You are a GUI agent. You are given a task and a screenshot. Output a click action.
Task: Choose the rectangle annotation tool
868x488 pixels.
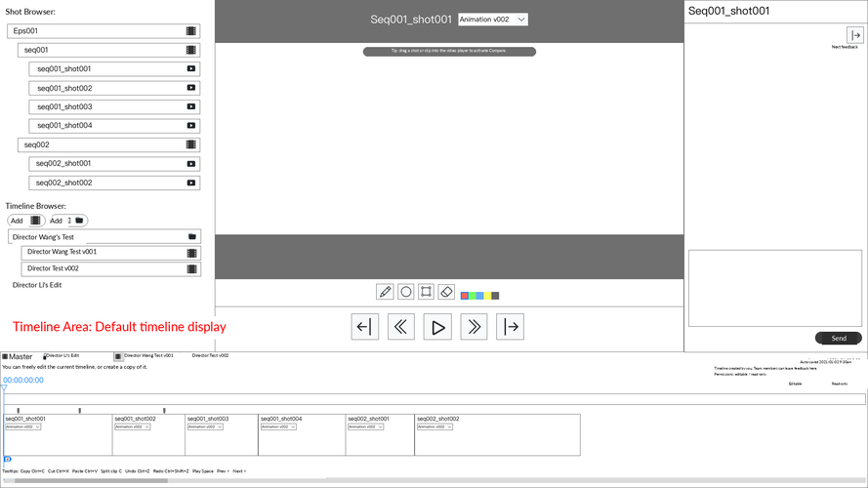[426, 292]
